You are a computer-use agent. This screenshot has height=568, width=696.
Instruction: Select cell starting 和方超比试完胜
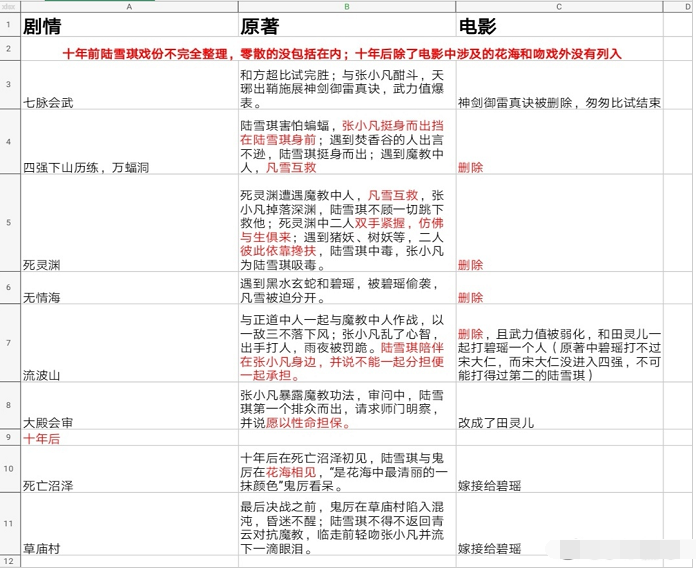click(x=347, y=85)
